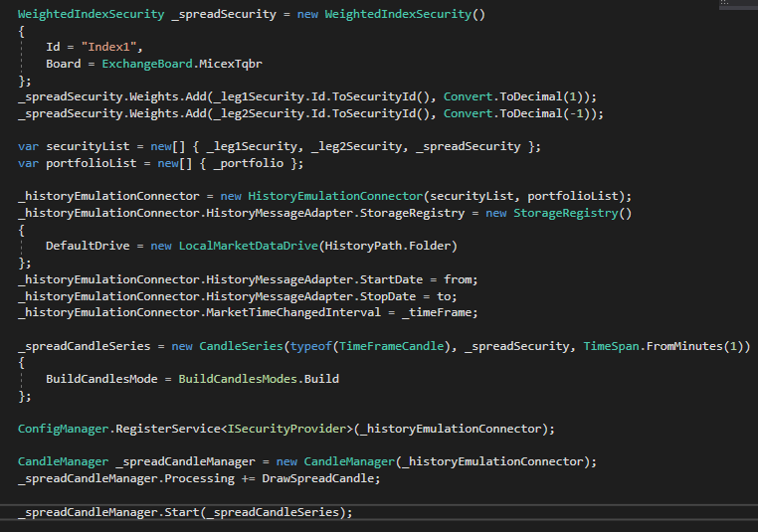Click FromMinutes(1) after TimeSpan

tap(694, 346)
